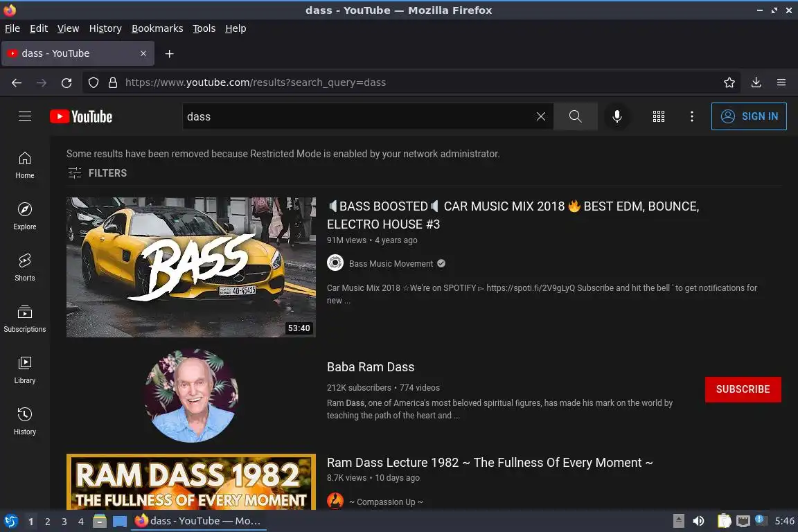Open the History menu
Viewport: 798px width, 532px height.
click(x=105, y=28)
